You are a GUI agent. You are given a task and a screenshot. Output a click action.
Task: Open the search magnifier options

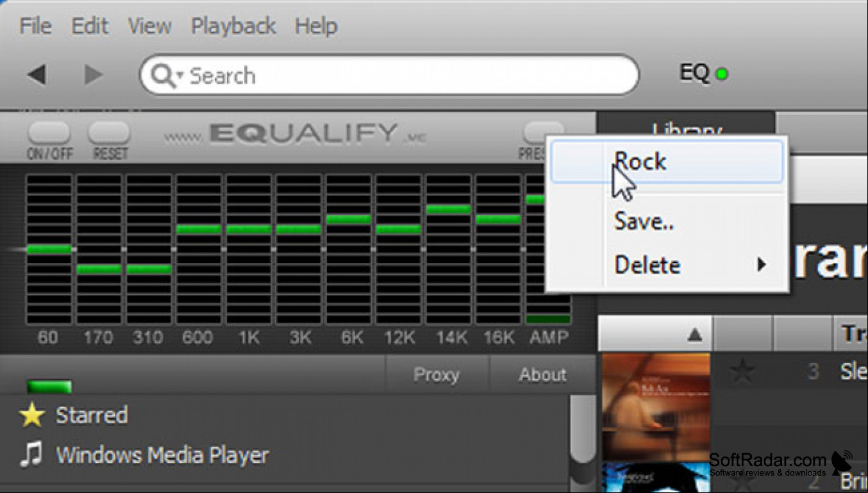[167, 76]
